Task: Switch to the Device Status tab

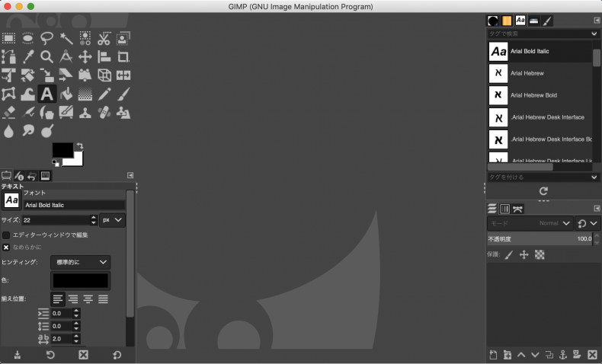Action: coord(19,176)
